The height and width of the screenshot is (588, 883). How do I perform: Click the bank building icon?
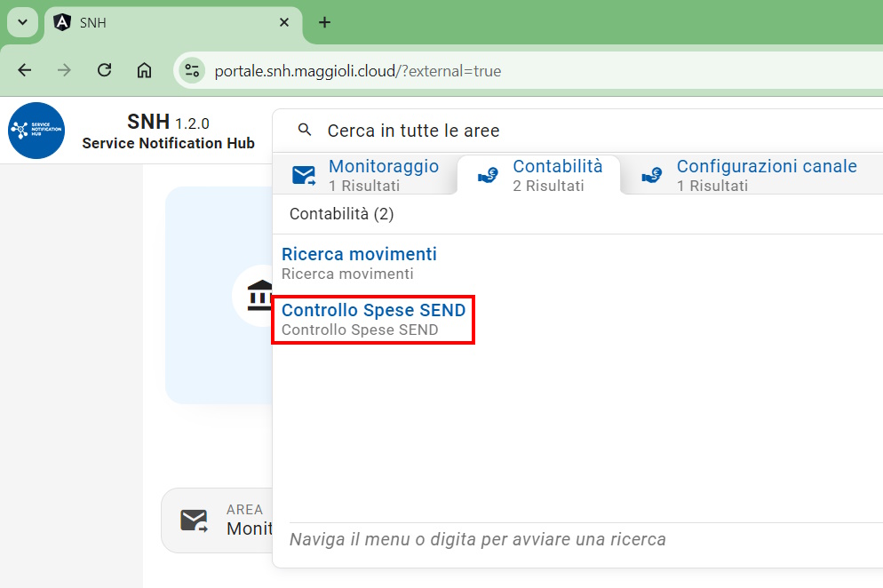259,295
